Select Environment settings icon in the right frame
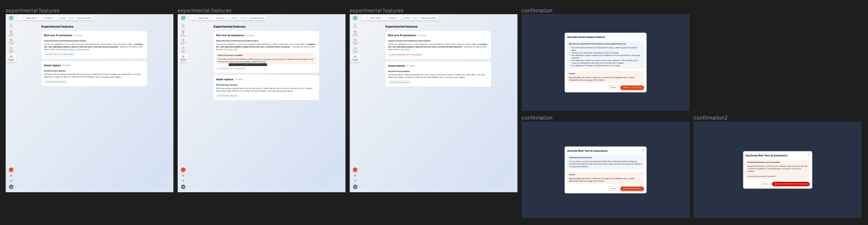 coord(355,58)
